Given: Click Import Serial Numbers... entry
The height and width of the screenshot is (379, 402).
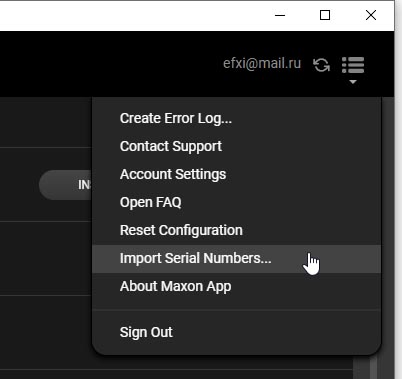Looking at the screenshot, I should pos(236,259).
